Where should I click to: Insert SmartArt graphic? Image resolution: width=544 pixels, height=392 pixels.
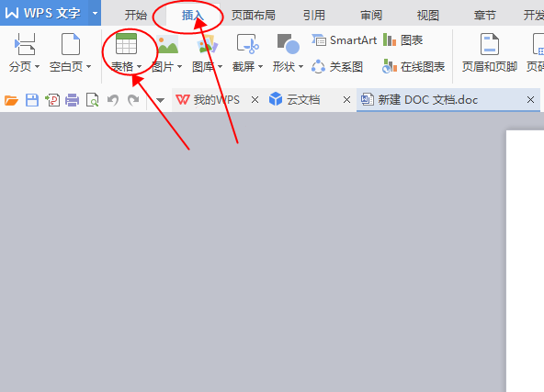[x=344, y=40]
